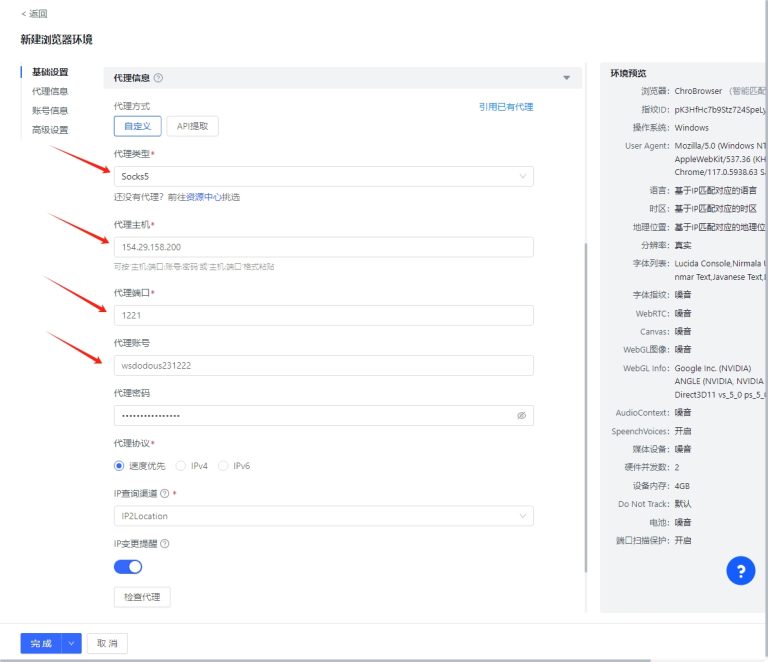Select the 速度优先 radio button

(x=120, y=466)
